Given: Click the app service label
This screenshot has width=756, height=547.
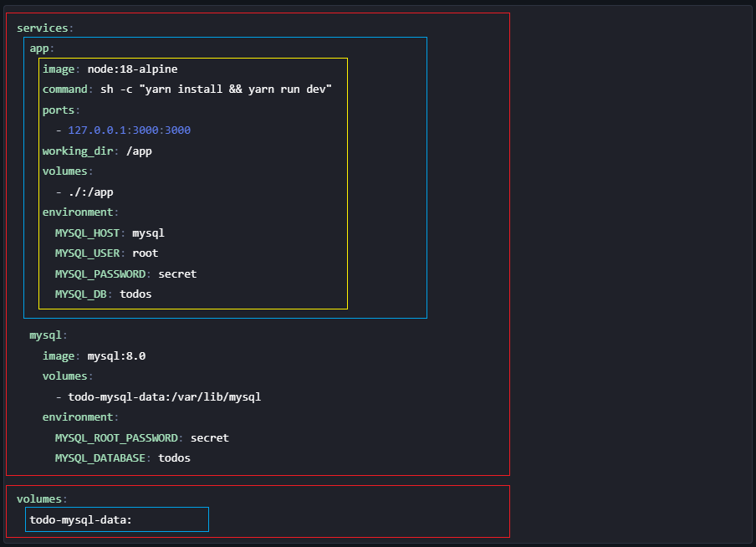Looking at the screenshot, I should 38,48.
